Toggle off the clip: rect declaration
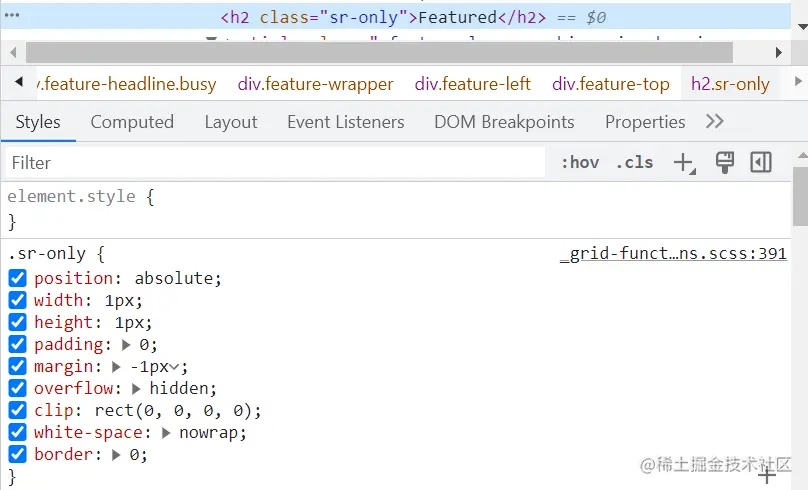808x490 pixels. [x=18, y=410]
